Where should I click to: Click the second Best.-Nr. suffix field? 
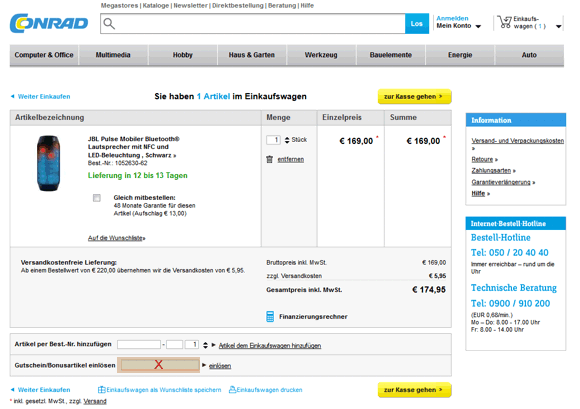tap(175, 345)
